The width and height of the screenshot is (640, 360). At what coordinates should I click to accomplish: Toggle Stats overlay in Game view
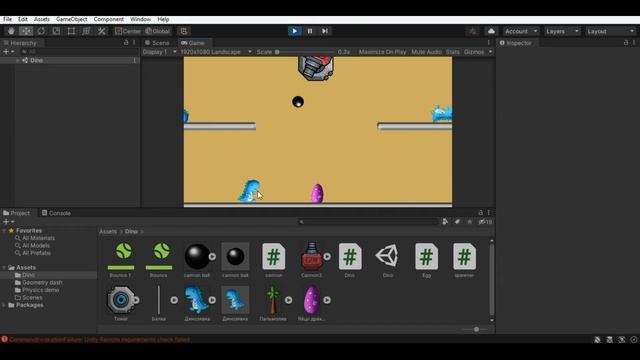coord(452,52)
